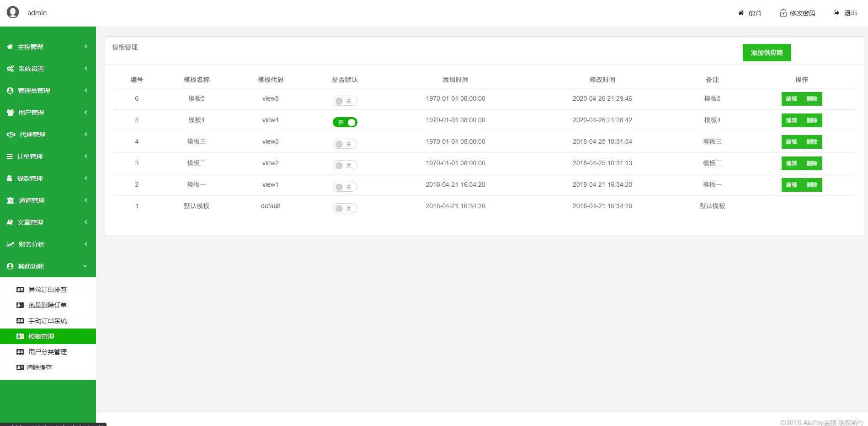Open the 用户分类管理 submenu item
Image resolution: width=868 pixels, height=426 pixels.
[47, 352]
